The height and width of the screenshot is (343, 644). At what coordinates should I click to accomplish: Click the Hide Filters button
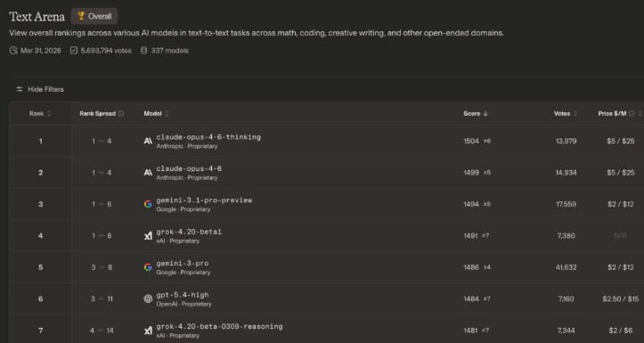(40, 89)
